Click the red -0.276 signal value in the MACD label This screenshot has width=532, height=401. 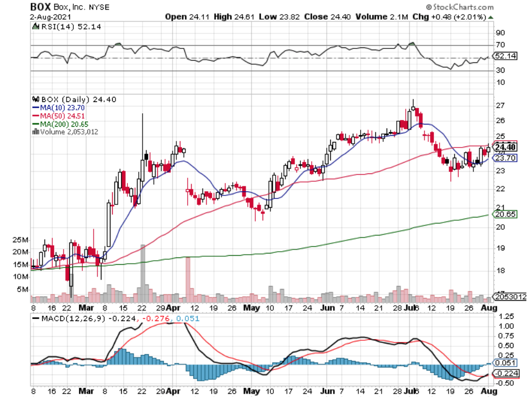(156, 319)
